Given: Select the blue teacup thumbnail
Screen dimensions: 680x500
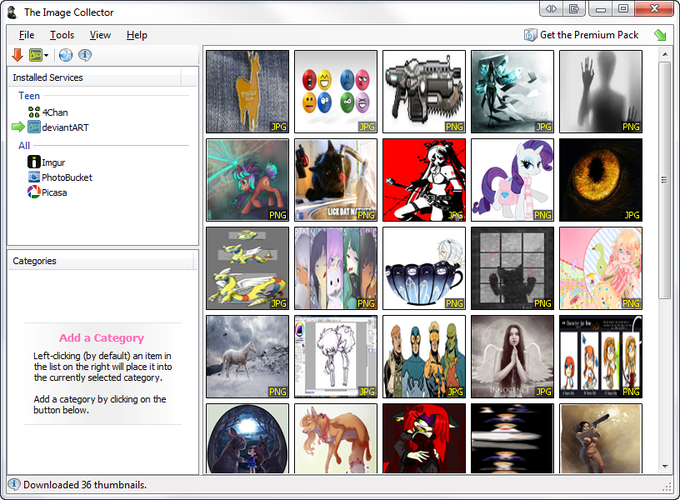Looking at the screenshot, I should (x=424, y=268).
